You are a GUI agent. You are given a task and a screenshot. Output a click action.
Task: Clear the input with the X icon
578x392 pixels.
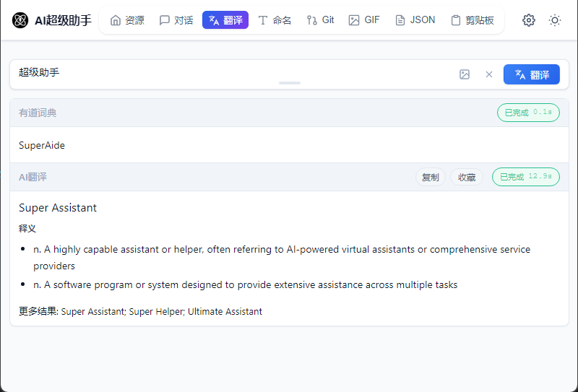(x=489, y=74)
